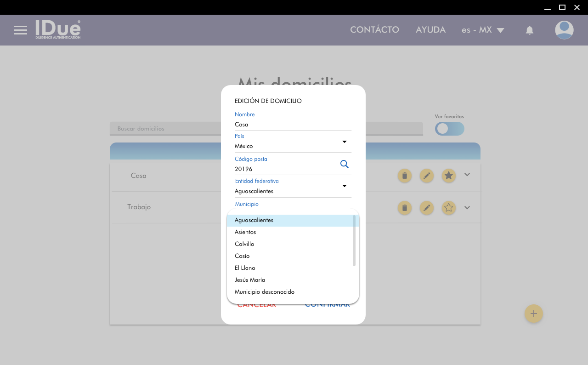Delete the Casa address
The height and width of the screenshot is (365, 588).
tap(404, 176)
